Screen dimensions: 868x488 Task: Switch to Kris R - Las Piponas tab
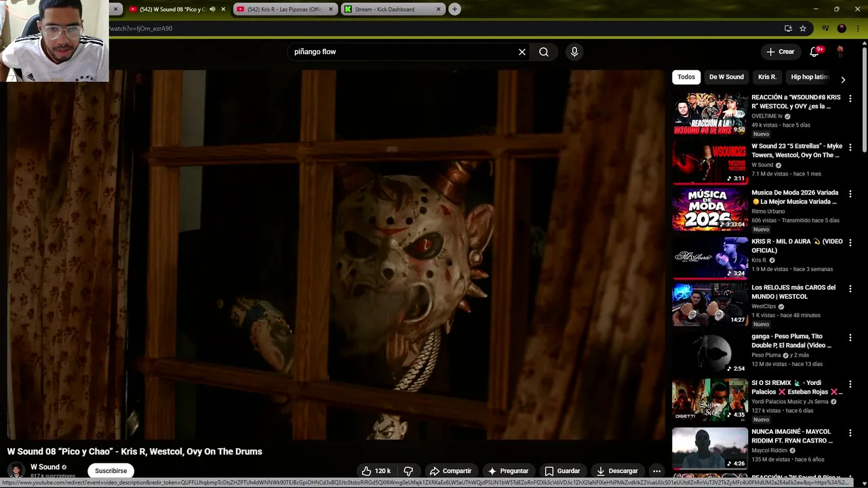[x=285, y=9]
